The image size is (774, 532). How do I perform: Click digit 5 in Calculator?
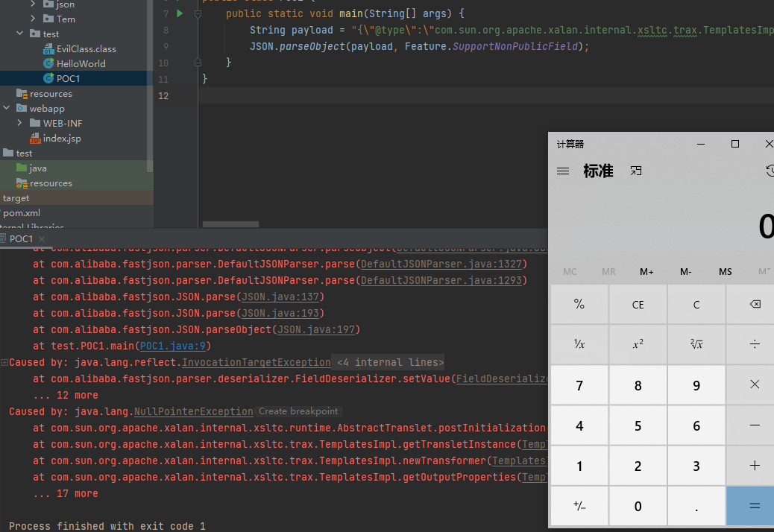[x=638, y=425]
